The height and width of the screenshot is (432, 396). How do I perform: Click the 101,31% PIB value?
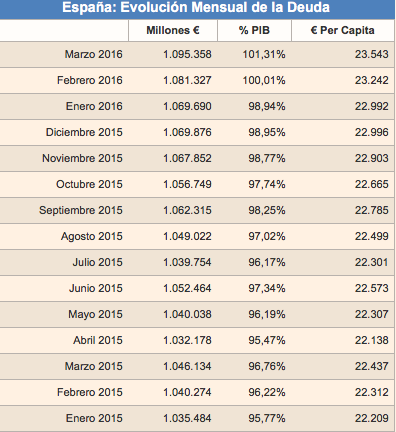click(264, 54)
